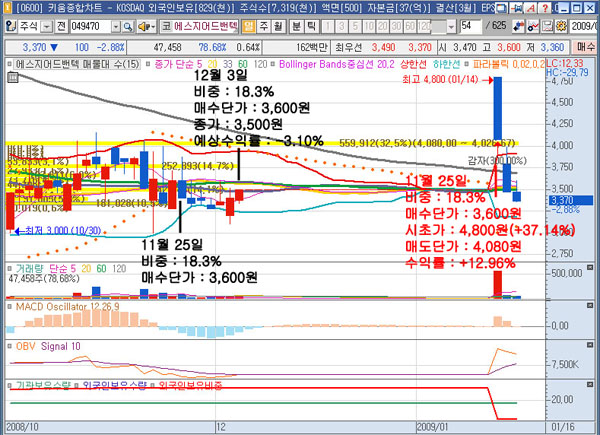Click small square before 종가 단순 label
The width and height of the screenshot is (600, 435).
pos(148,64)
